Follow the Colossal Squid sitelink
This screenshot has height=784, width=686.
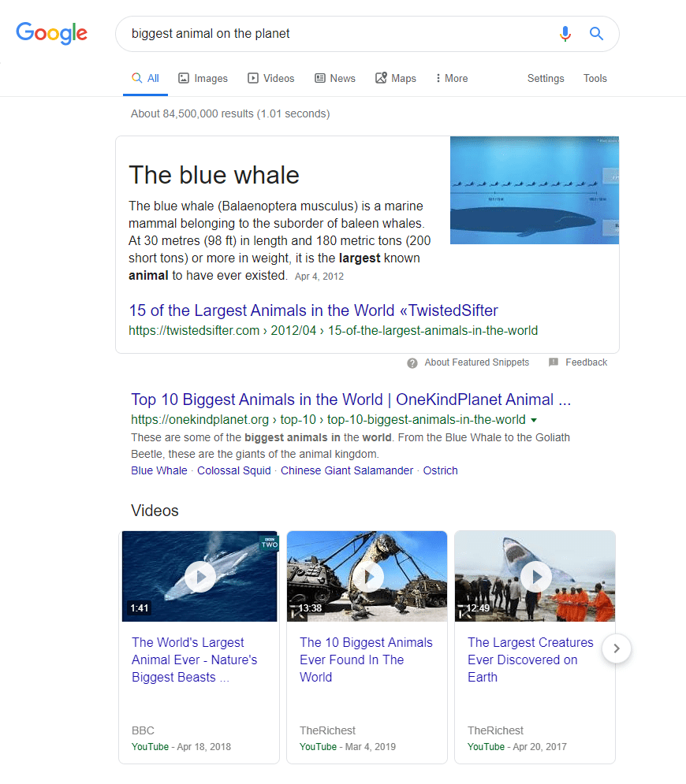coord(233,470)
